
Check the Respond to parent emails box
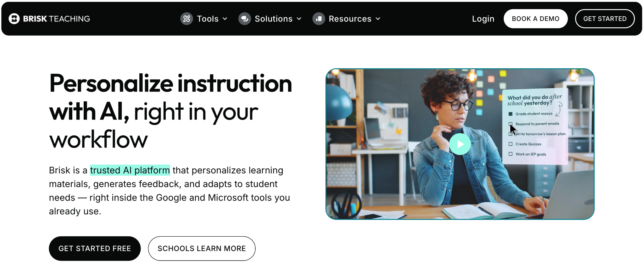click(510, 124)
